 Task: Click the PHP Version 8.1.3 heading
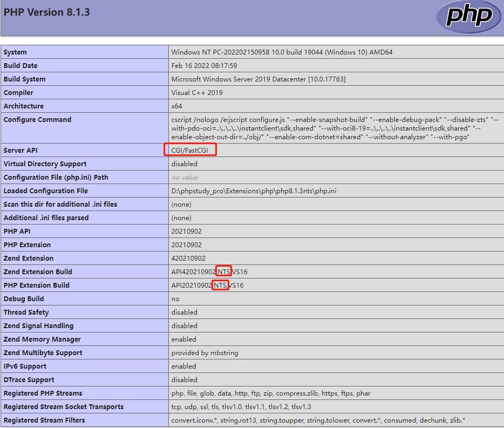(x=47, y=12)
